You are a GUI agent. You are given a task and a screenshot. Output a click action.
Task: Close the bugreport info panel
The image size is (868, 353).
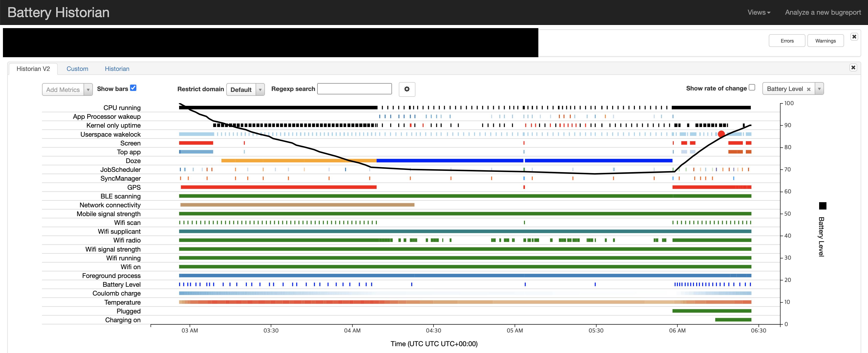(x=854, y=37)
